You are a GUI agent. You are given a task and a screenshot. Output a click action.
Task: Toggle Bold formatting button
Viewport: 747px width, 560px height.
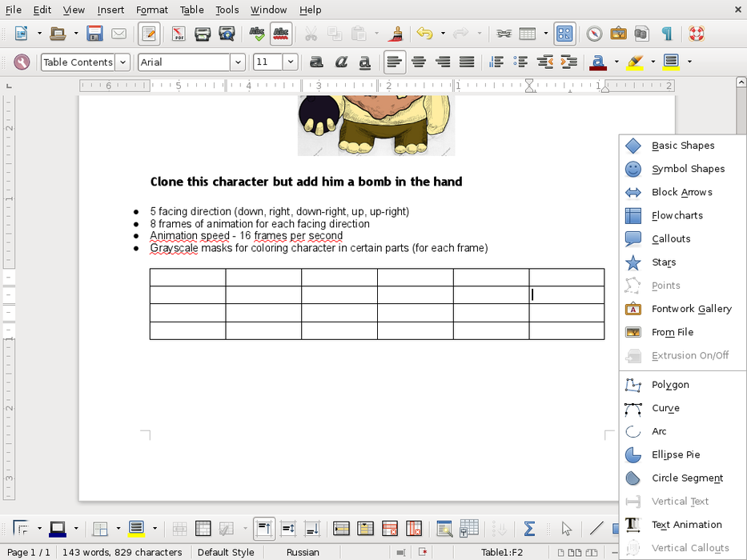[x=317, y=62]
